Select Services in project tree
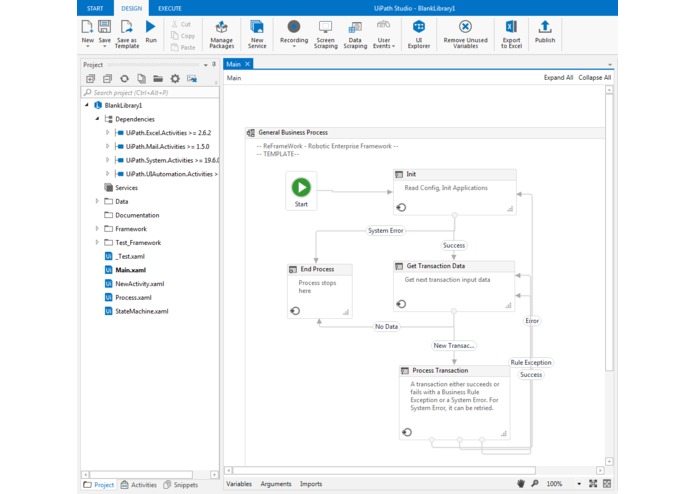The image size is (695, 494). click(126, 188)
